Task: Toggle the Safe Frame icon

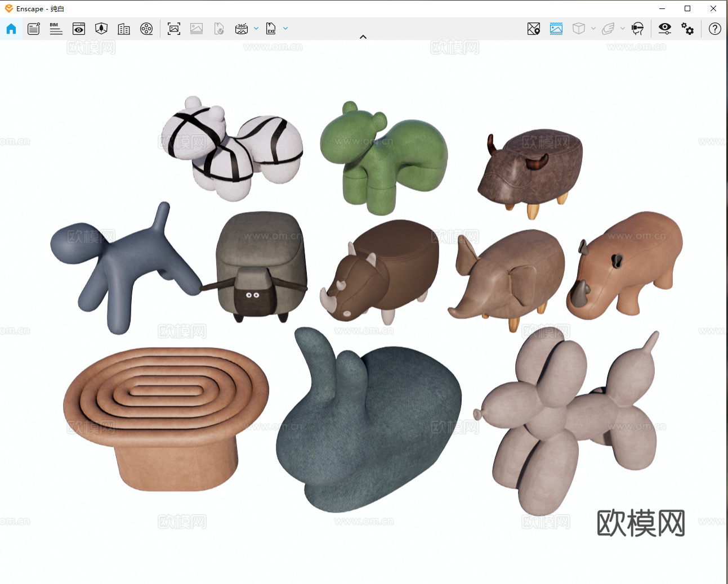Action: [x=556, y=29]
